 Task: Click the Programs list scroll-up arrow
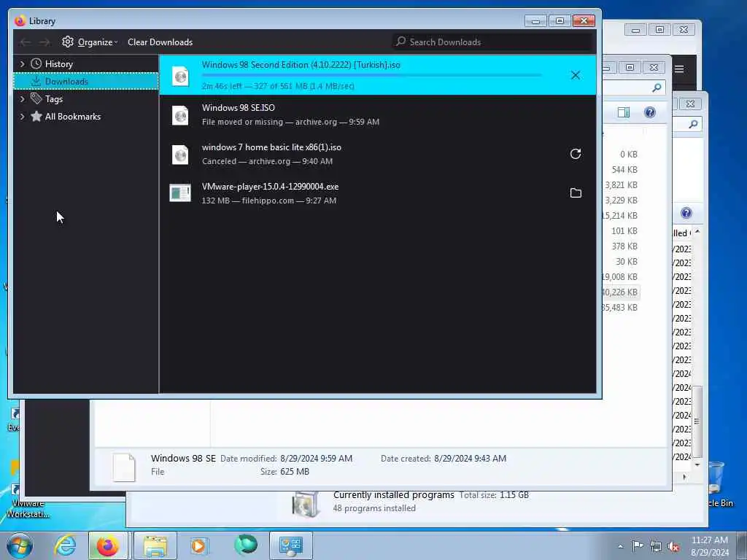pyautogui.click(x=697, y=231)
